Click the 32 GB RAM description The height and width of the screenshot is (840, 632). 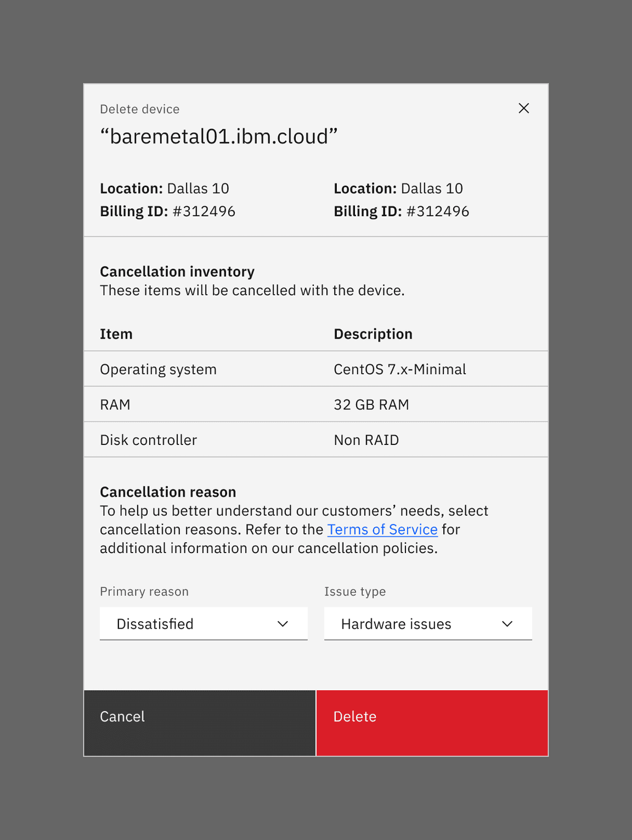coord(371,405)
